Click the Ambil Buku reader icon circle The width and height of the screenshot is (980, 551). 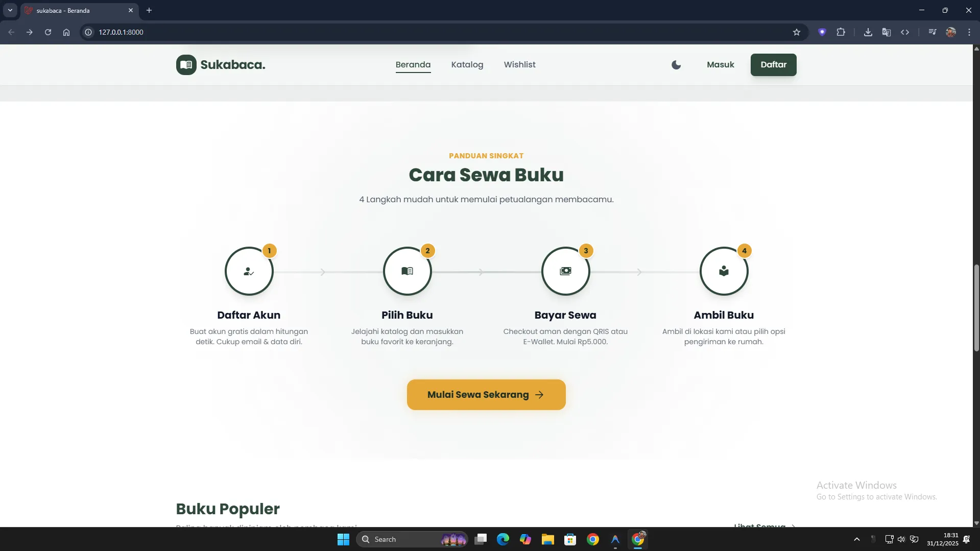[724, 271]
